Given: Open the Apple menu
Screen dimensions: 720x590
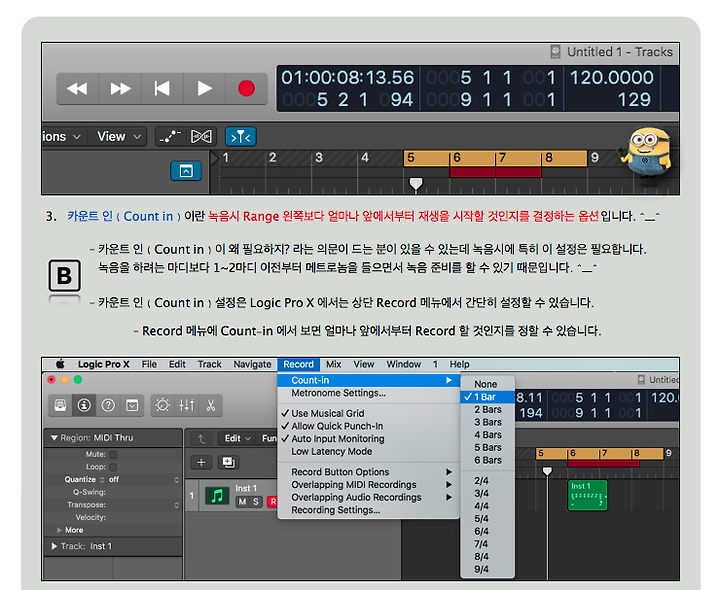Looking at the screenshot, I should pos(60,364).
